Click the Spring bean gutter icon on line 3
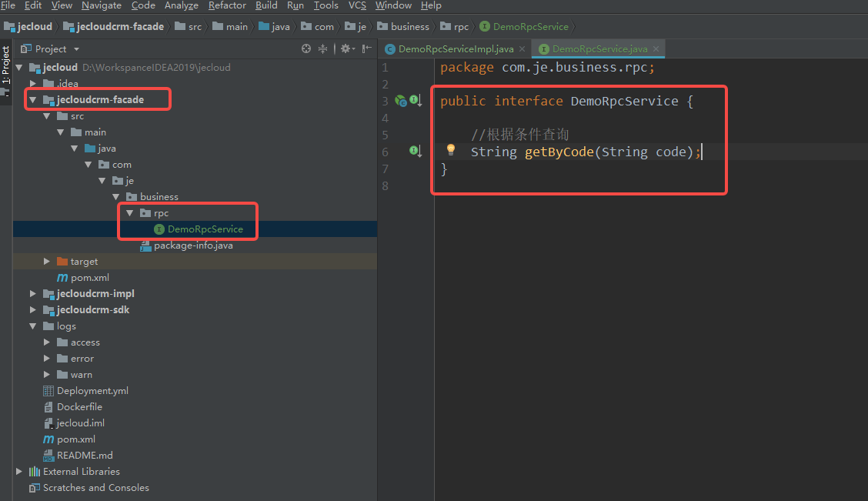 (x=400, y=101)
